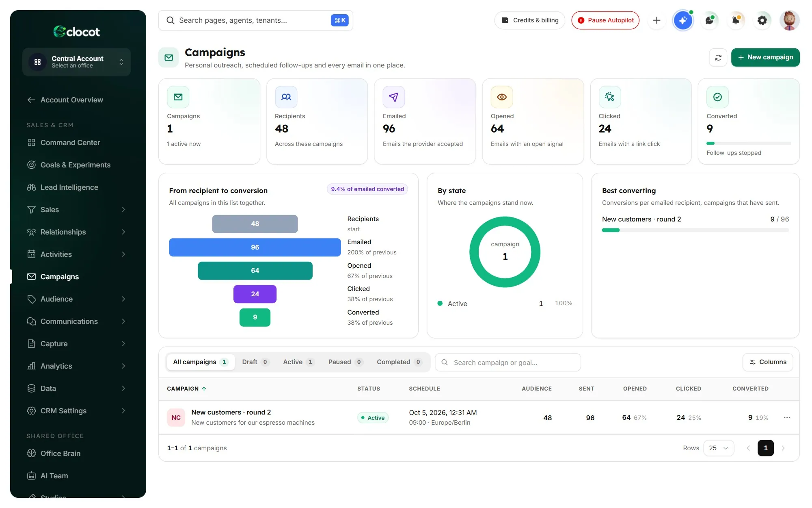Expand the Audience sidebar section
Image resolution: width=812 pixels, height=508 pixels.
pyautogui.click(x=76, y=299)
